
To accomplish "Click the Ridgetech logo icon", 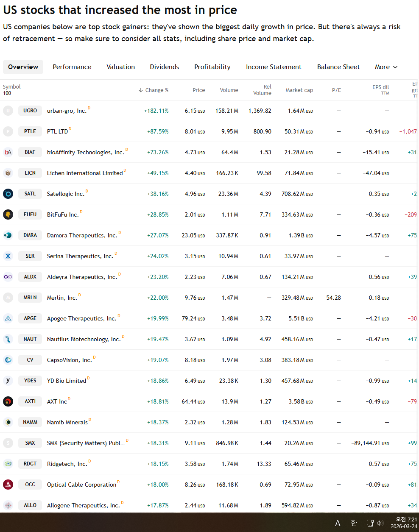I will 8,464.
